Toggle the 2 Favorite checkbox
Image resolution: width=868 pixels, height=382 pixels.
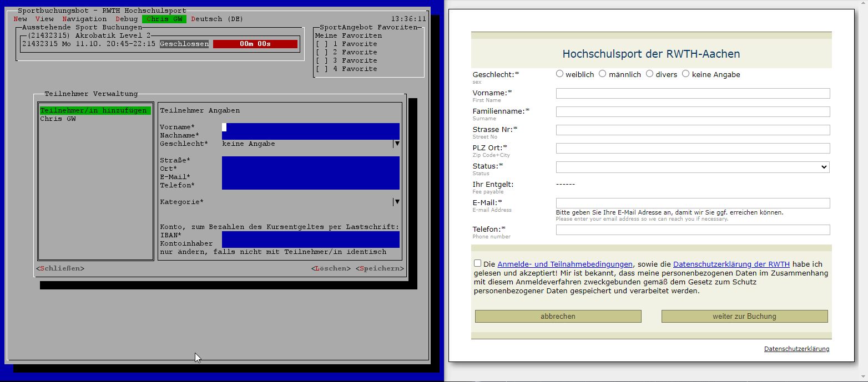coord(322,52)
